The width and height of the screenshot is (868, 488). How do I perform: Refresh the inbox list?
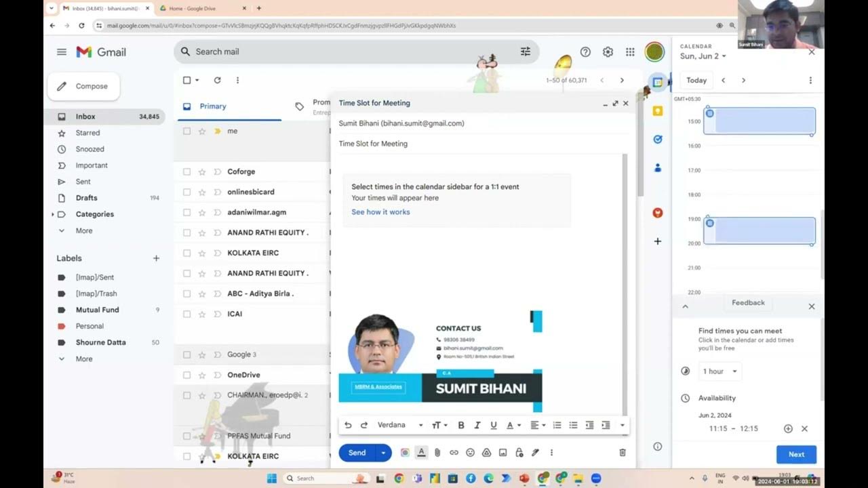(217, 80)
